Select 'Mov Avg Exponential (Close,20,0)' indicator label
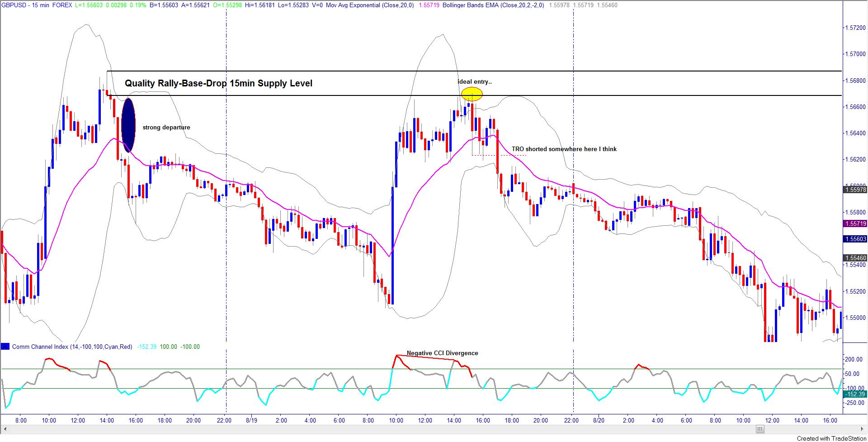 370,5
